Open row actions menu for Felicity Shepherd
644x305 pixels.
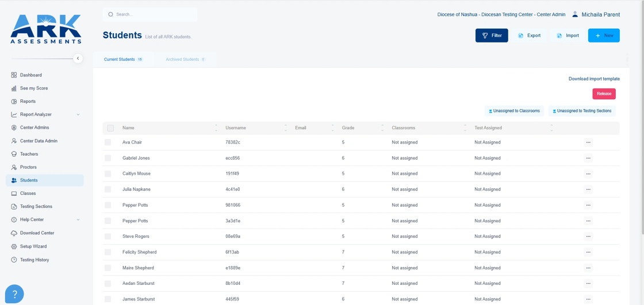tap(588, 252)
